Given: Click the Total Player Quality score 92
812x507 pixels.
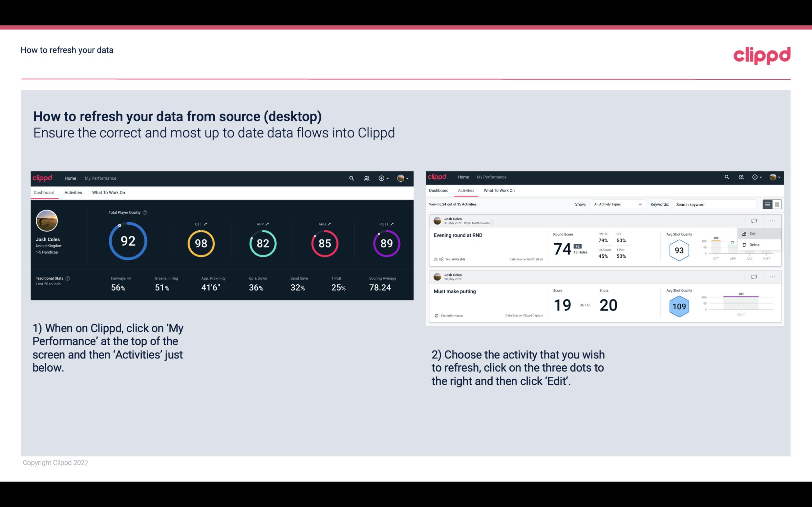Looking at the screenshot, I should coord(127,242).
